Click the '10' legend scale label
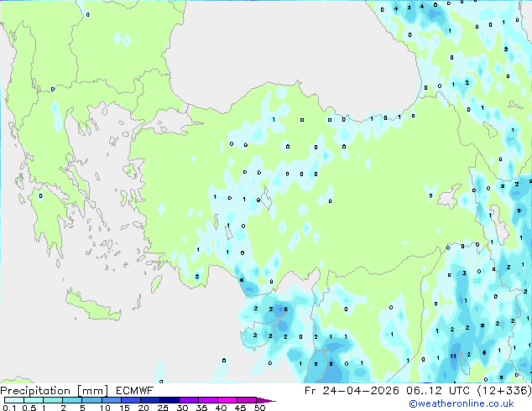532x411 pixels. [x=105, y=408]
